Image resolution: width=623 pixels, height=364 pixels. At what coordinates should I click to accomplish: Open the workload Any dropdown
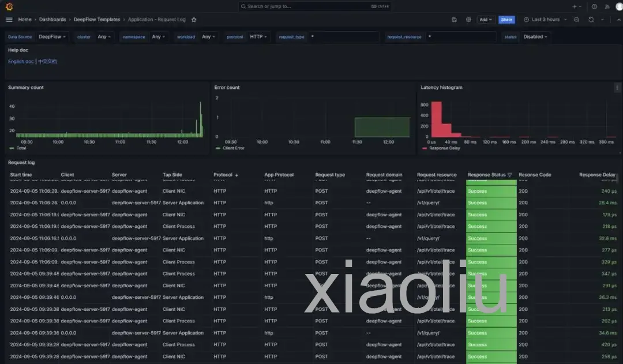(x=208, y=36)
